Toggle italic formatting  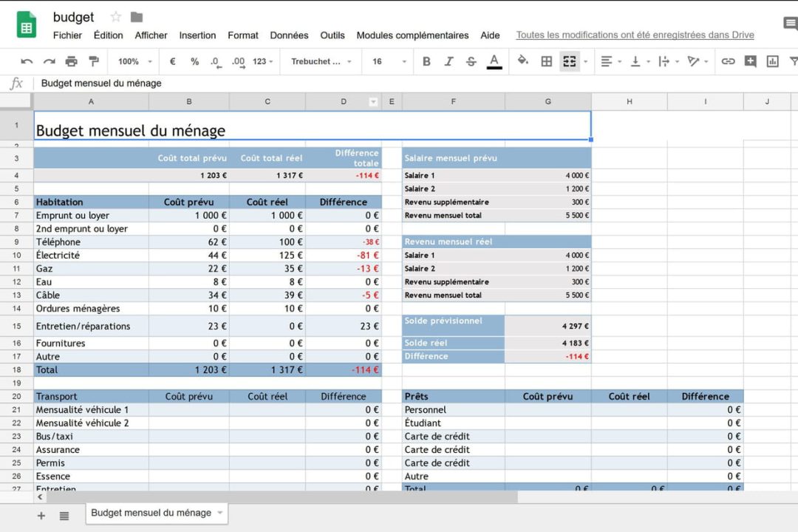click(449, 61)
